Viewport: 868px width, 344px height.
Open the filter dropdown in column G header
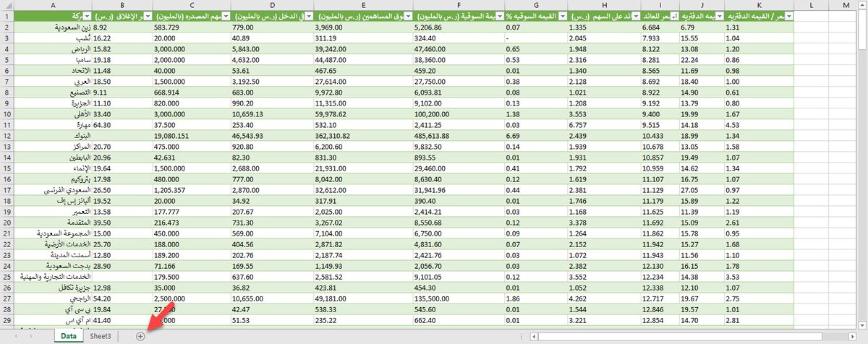(561, 16)
